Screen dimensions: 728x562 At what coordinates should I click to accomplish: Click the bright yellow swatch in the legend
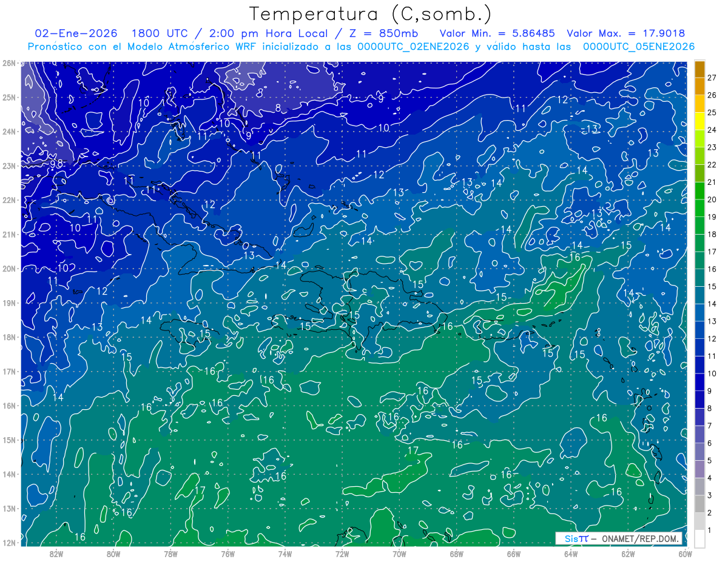[x=699, y=121]
